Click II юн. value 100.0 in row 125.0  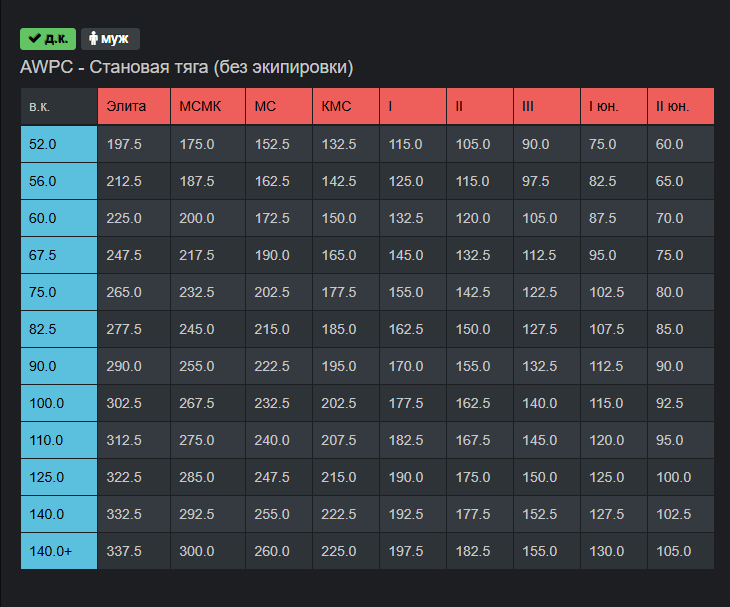pyautogui.click(x=681, y=477)
